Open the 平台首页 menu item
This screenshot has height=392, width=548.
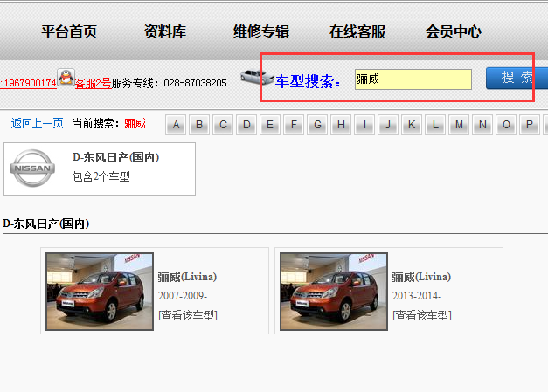[69, 31]
